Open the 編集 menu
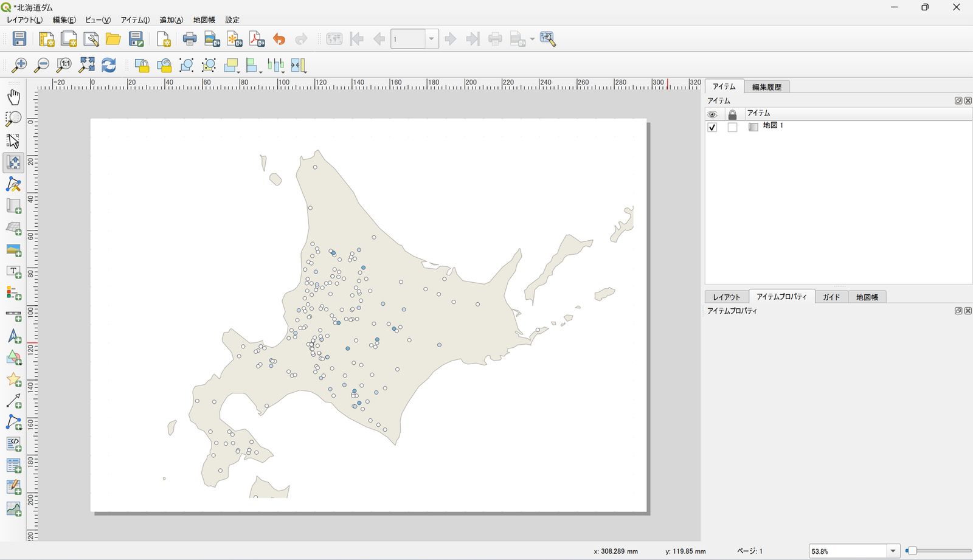 64,20
